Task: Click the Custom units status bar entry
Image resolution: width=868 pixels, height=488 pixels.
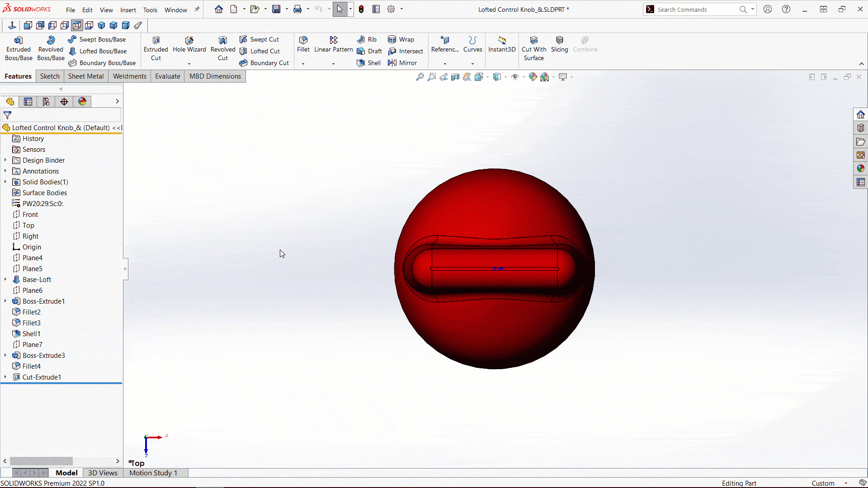Action: point(823,483)
